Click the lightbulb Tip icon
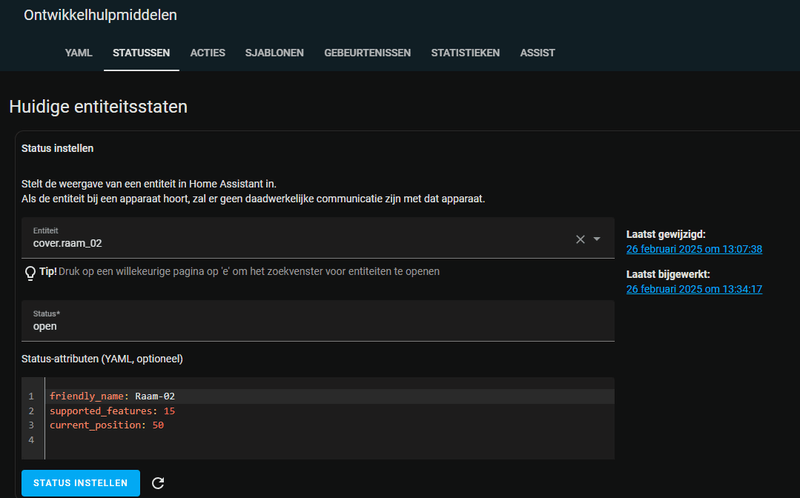The width and height of the screenshot is (800, 498). click(30, 272)
